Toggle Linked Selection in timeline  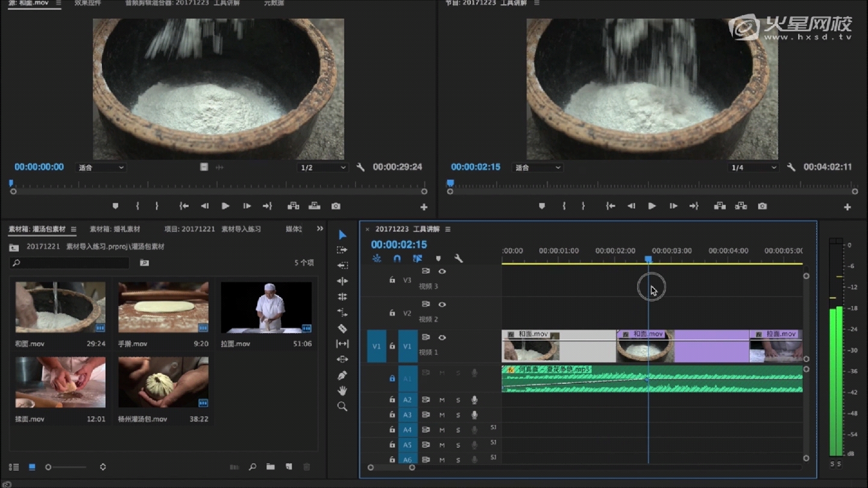tap(417, 258)
